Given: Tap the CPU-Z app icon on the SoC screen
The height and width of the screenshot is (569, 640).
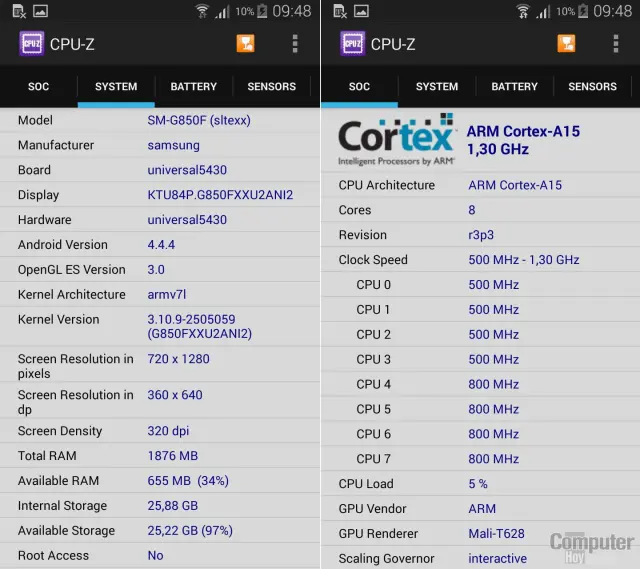Looking at the screenshot, I should click(352, 44).
